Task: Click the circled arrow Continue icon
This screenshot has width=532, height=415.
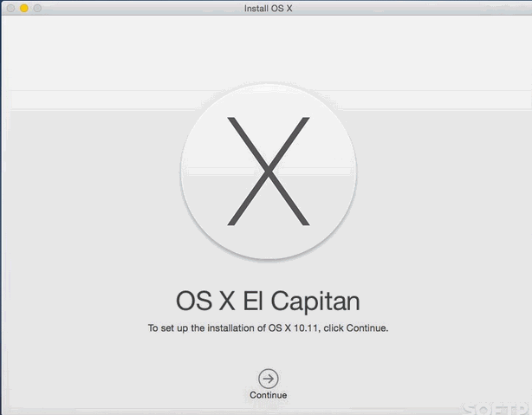Action: pyautogui.click(x=269, y=379)
